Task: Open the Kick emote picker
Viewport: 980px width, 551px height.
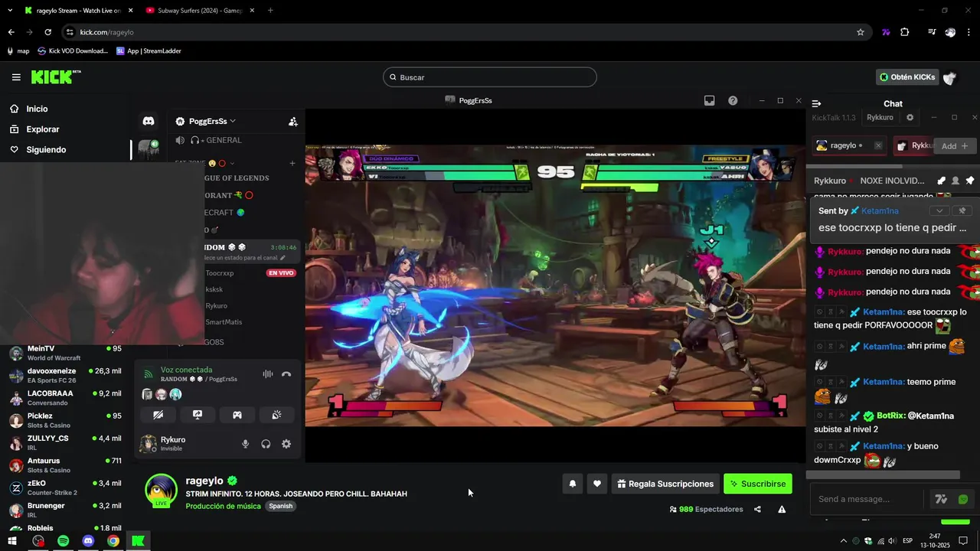Action: pyautogui.click(x=963, y=499)
